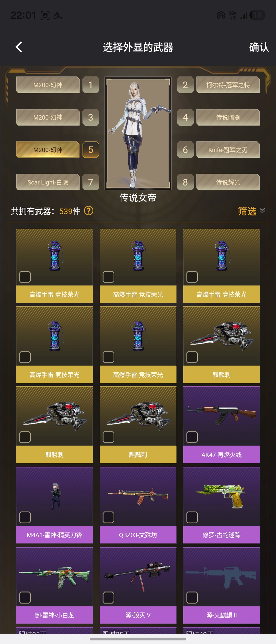Tap slot number 8 传说辉光

[x=185, y=182]
